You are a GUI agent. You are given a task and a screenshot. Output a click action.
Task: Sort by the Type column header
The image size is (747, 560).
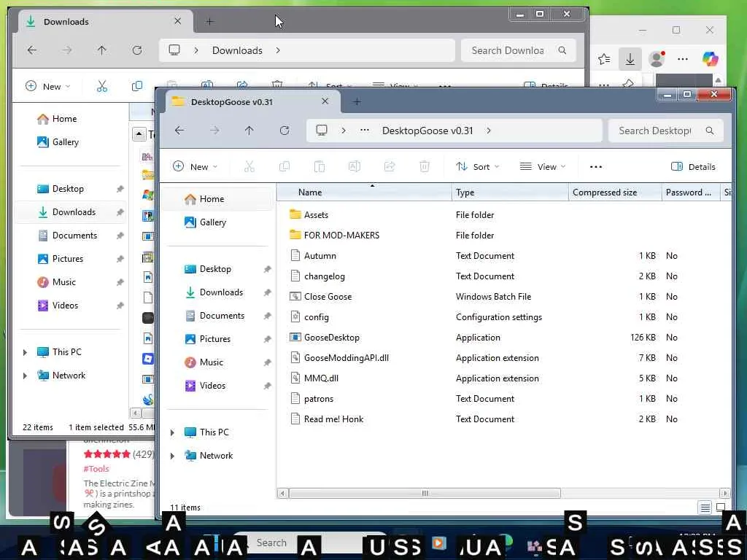tap(510, 192)
